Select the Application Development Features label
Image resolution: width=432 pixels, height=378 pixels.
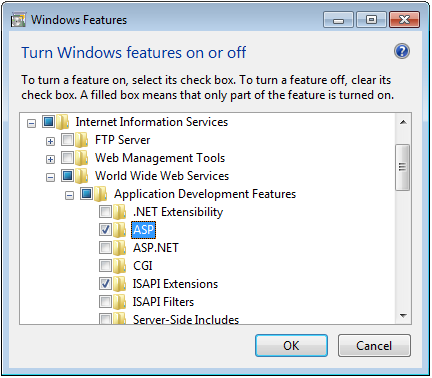205,194
